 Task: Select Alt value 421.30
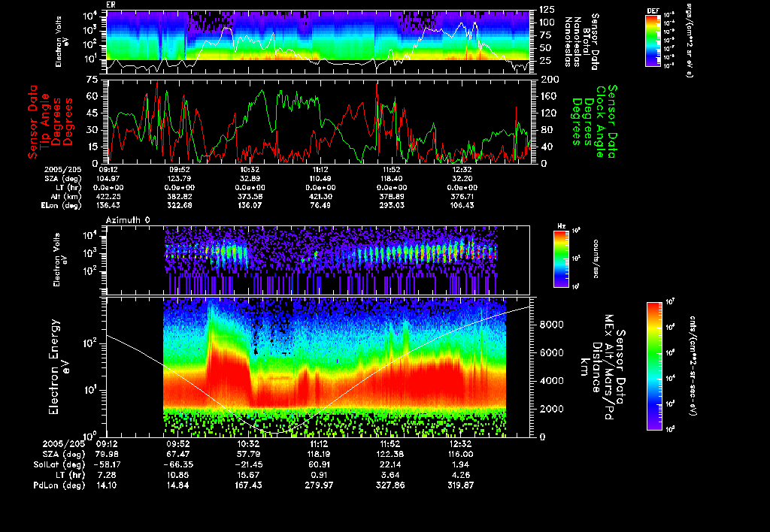(320, 197)
